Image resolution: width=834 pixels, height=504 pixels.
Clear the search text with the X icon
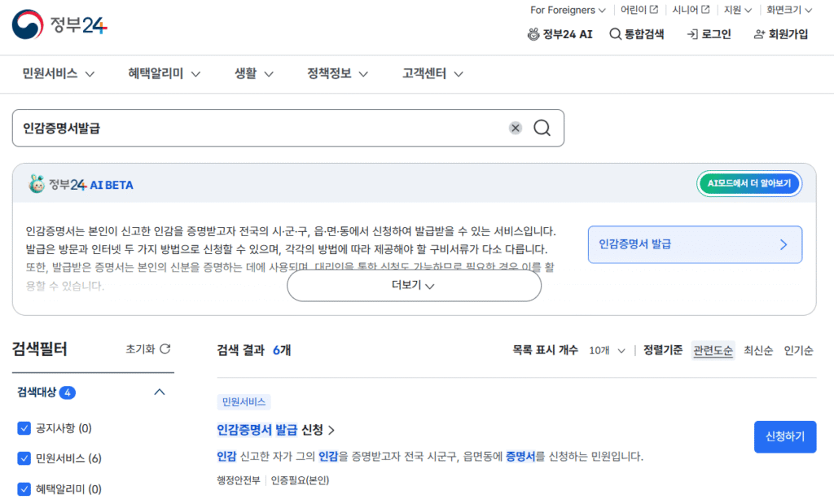coord(515,128)
